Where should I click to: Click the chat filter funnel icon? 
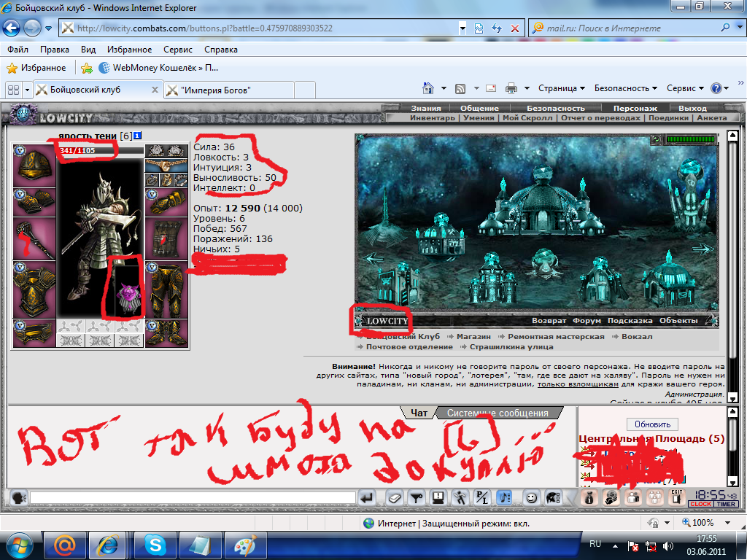[417, 498]
